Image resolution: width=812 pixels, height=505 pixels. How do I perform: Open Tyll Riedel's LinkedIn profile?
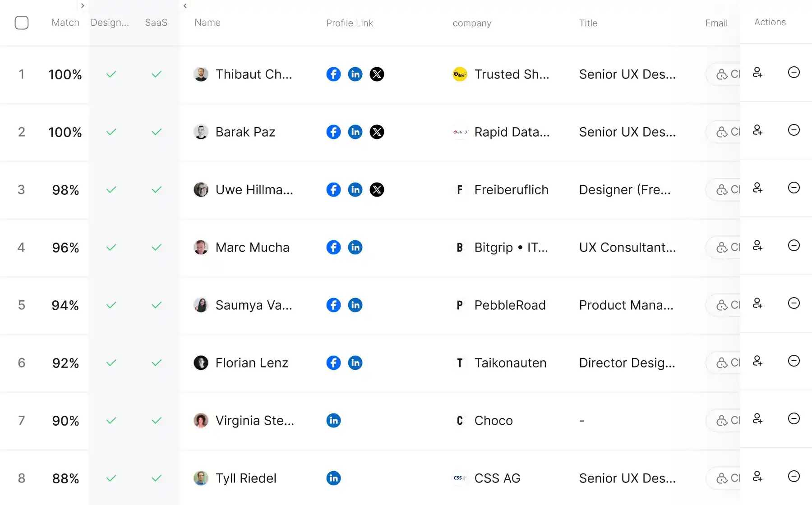[x=333, y=478]
